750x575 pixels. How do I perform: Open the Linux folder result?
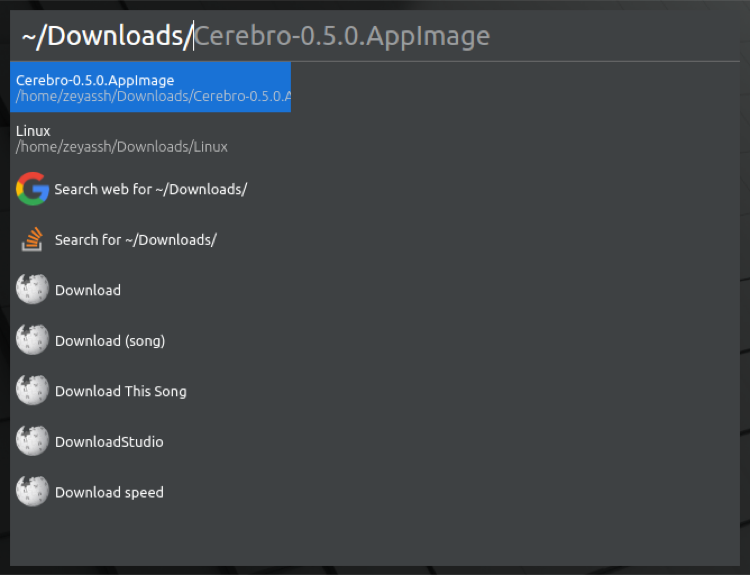click(150, 138)
